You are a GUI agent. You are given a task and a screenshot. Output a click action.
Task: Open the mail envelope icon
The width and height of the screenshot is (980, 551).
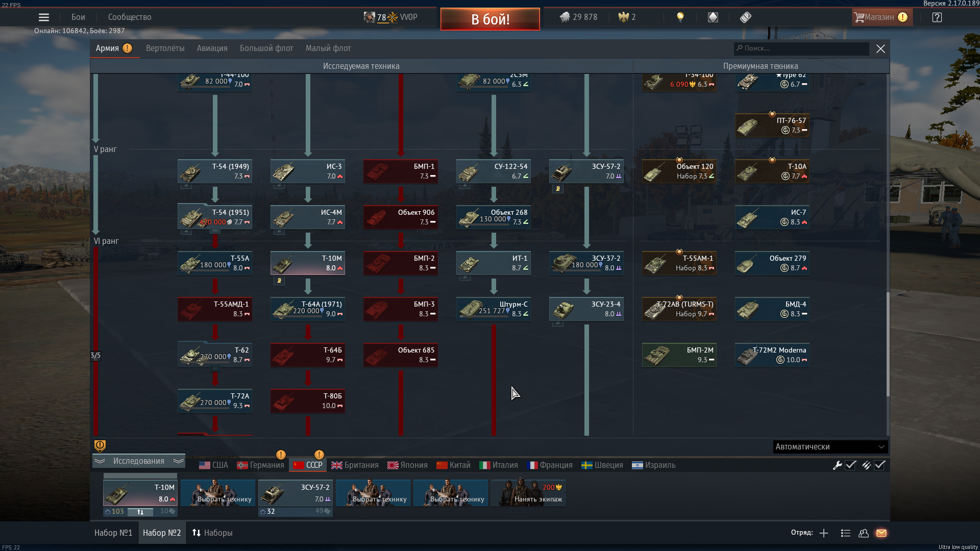coord(881,533)
